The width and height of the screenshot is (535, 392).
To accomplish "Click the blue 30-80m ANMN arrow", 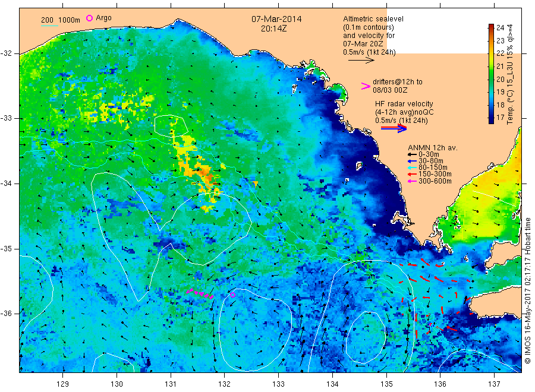I will point(412,161).
